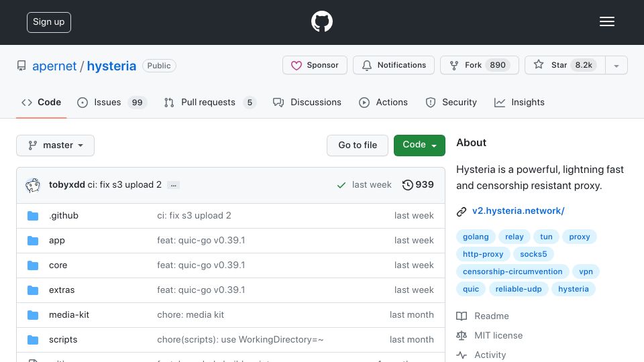Select the reliable-udp topic tag
This screenshot has height=362, width=644.
[519, 289]
